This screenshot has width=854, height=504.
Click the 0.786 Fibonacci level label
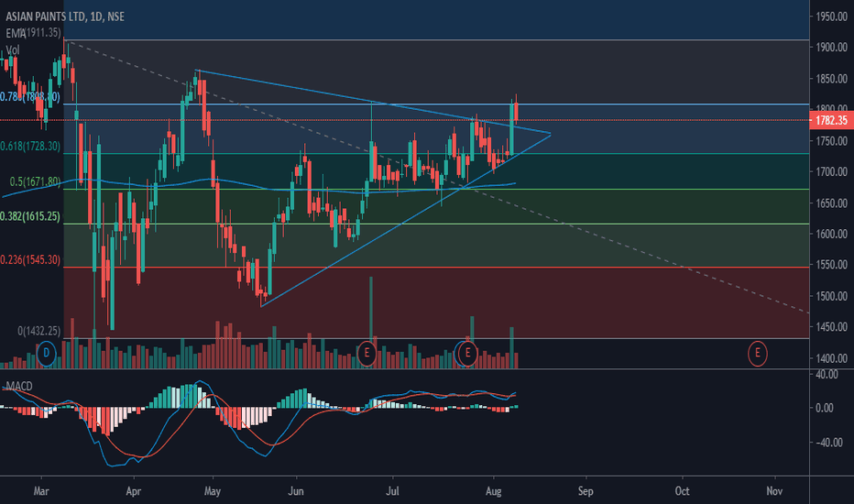click(30, 97)
